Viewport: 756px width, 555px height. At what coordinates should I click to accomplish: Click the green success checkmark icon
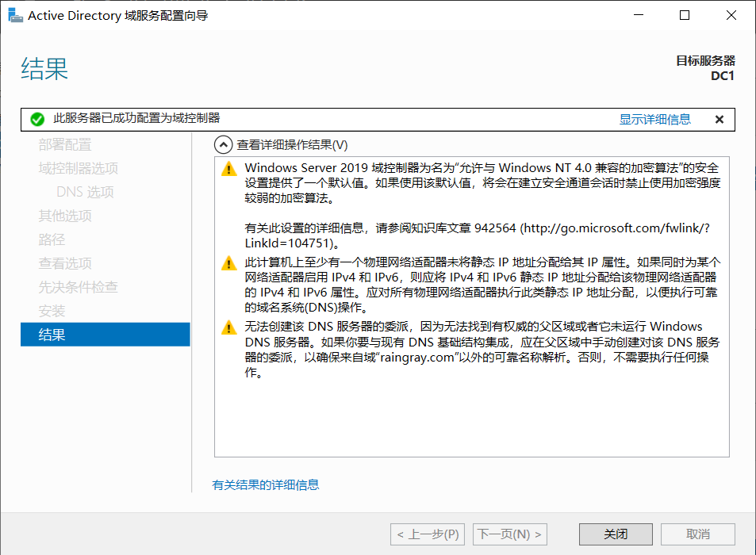(x=37, y=119)
